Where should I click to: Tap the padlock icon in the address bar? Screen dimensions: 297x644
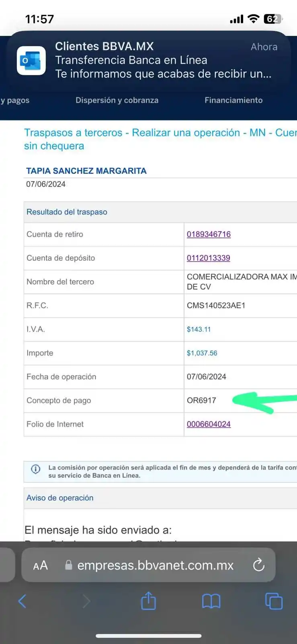pos(69,565)
